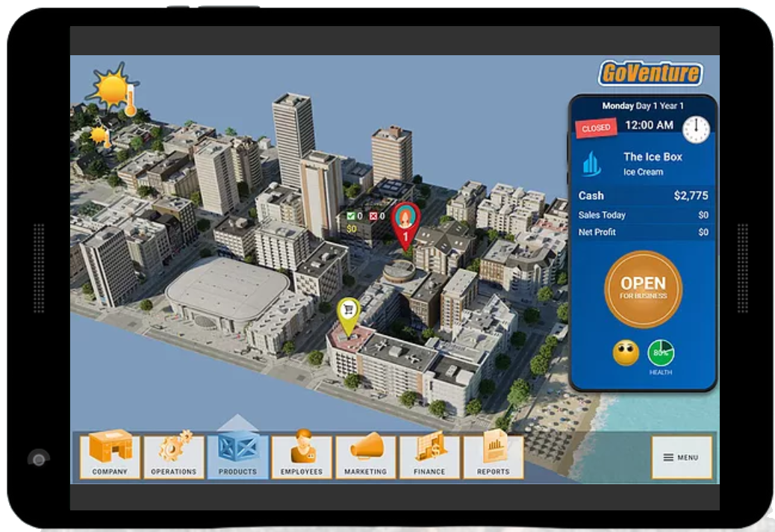775x532 pixels.
Task: Click the yellow $0 sales label on map
Action: 352,229
